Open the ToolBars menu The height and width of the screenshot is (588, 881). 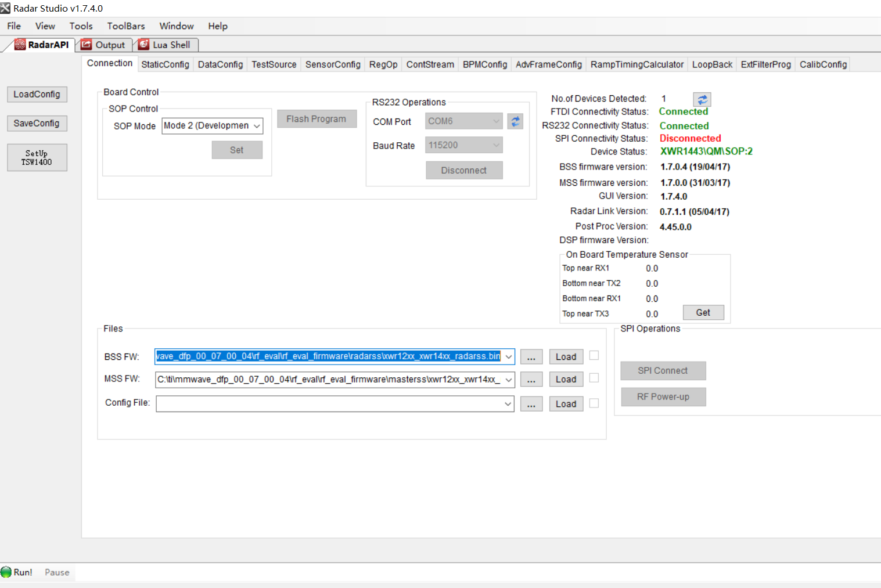pos(126,26)
